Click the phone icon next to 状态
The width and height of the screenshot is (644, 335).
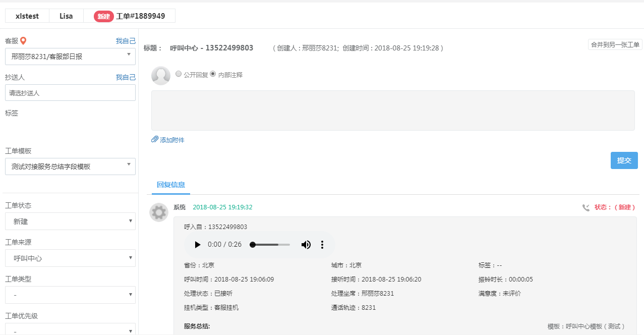click(586, 207)
